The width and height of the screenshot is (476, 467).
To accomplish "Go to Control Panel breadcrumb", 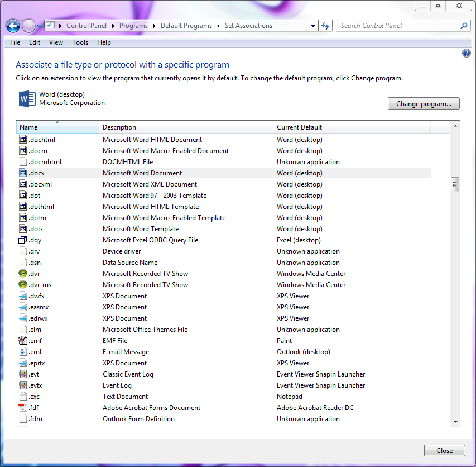I will pos(86,26).
